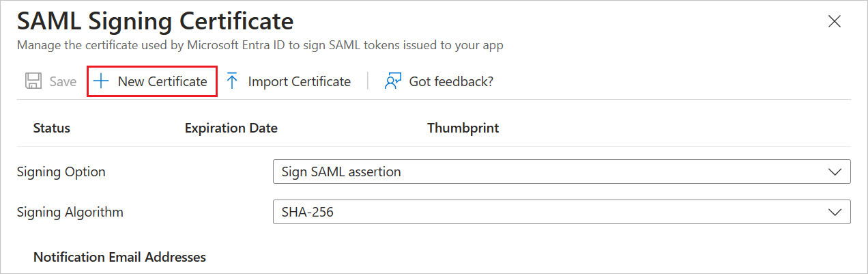Expand Signing Algorithm dropdown chevron

835,212
